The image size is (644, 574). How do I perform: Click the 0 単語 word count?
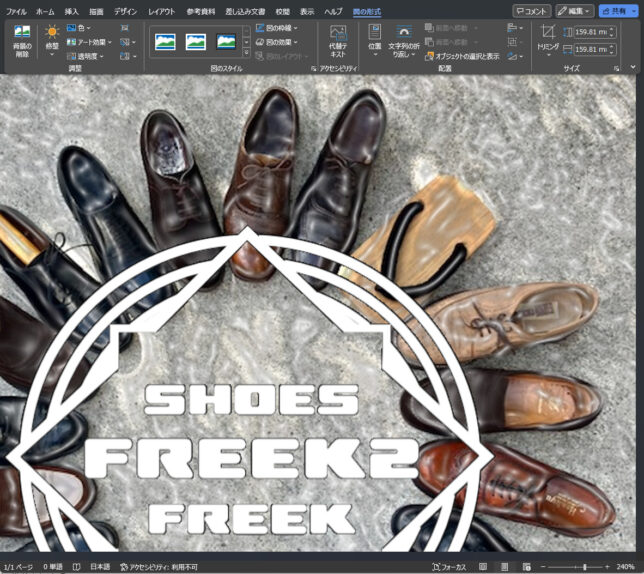point(53,567)
